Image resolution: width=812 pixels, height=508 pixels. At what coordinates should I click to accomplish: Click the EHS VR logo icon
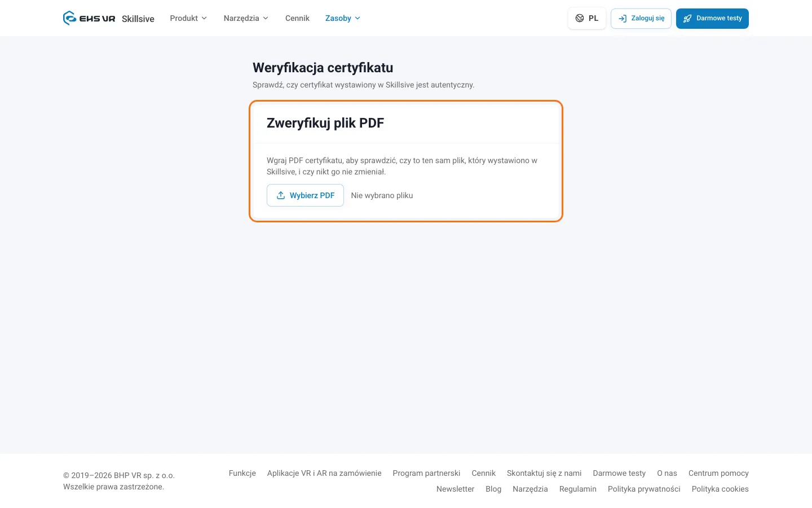pos(69,18)
